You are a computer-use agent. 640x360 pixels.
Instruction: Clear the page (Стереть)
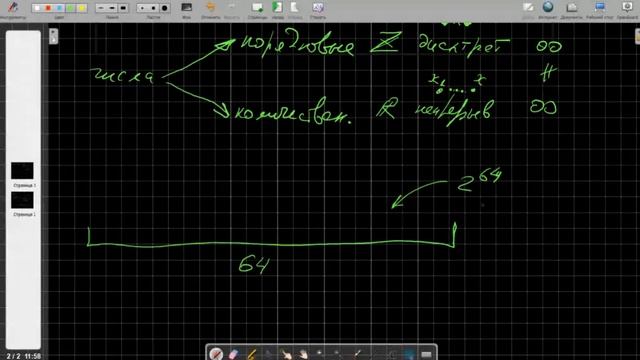pyautogui.click(x=318, y=7)
